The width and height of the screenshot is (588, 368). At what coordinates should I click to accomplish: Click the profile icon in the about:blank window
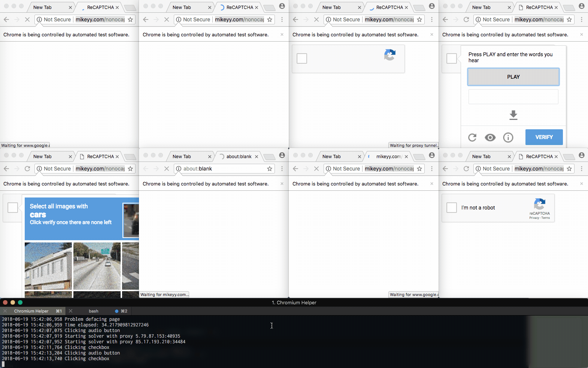282,155
